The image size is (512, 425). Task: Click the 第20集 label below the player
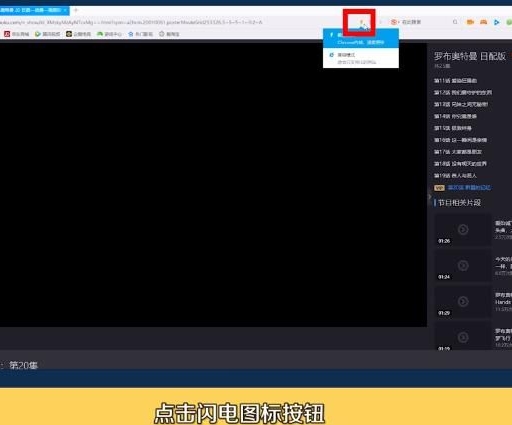coord(23,365)
